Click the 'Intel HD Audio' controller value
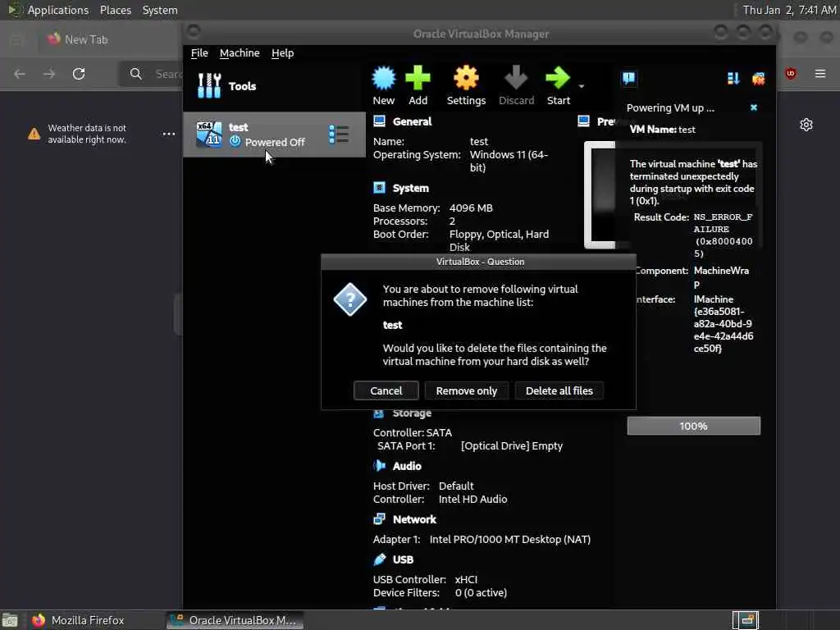Image resolution: width=840 pixels, height=630 pixels. tap(472, 500)
